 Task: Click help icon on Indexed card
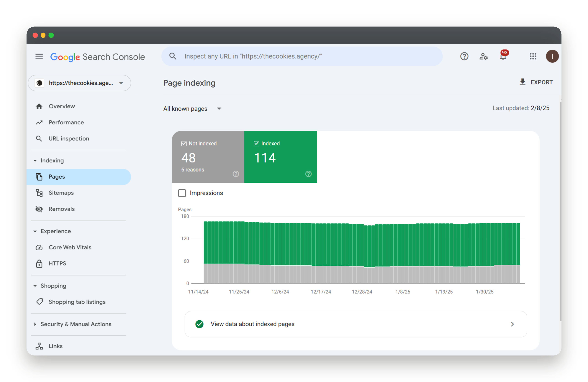click(x=308, y=174)
